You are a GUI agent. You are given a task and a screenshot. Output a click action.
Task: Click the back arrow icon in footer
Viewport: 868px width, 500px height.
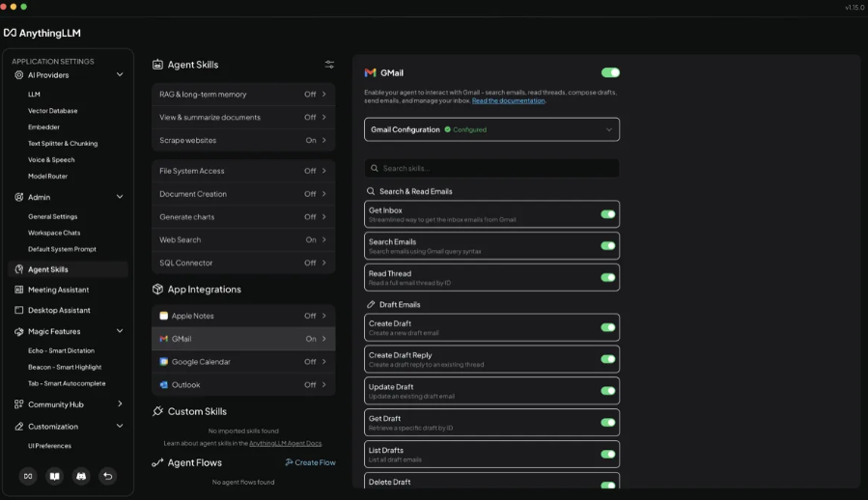(107, 476)
